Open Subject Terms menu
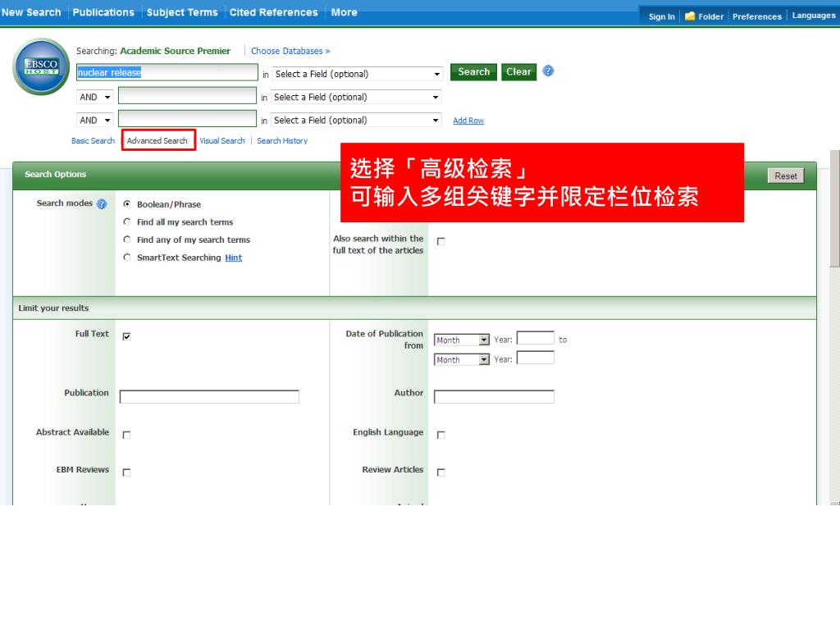Screen dimensions: 840x630 (x=182, y=12)
